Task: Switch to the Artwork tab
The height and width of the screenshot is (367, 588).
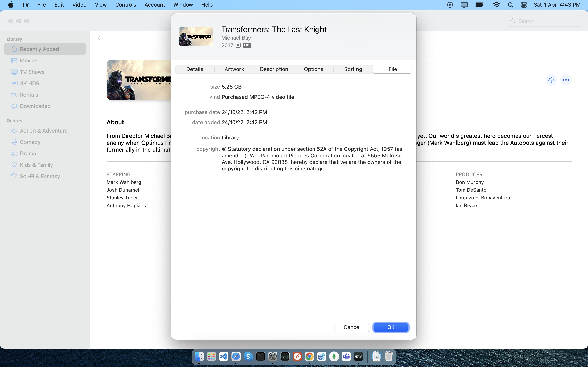Action: [234, 69]
